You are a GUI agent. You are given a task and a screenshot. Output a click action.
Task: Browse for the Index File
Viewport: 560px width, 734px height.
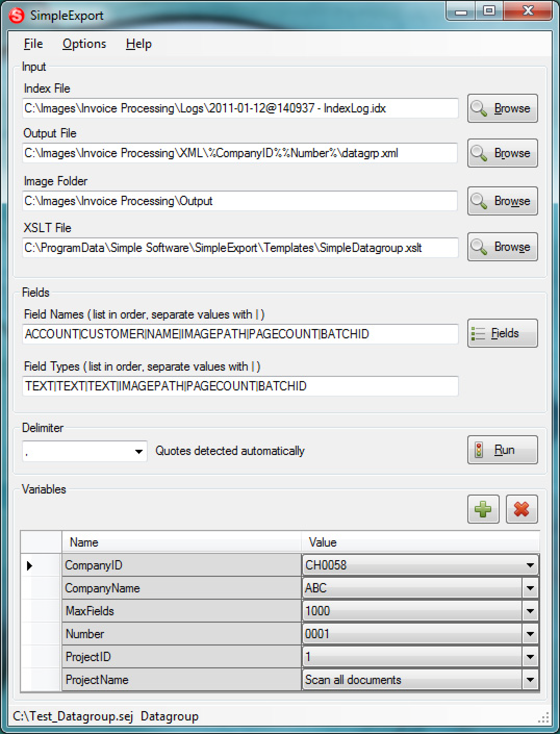pyautogui.click(x=502, y=108)
